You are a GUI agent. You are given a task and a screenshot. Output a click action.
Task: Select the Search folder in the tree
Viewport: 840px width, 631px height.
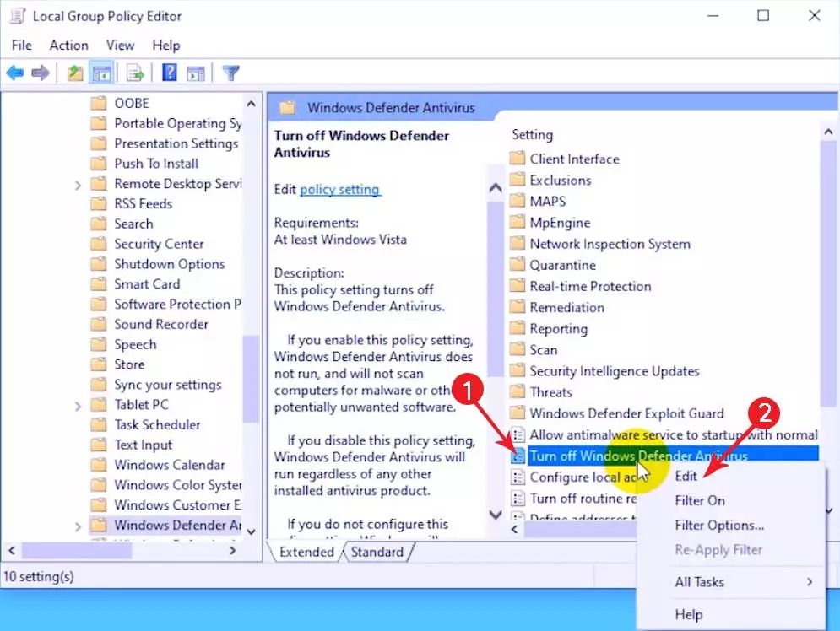tap(133, 224)
